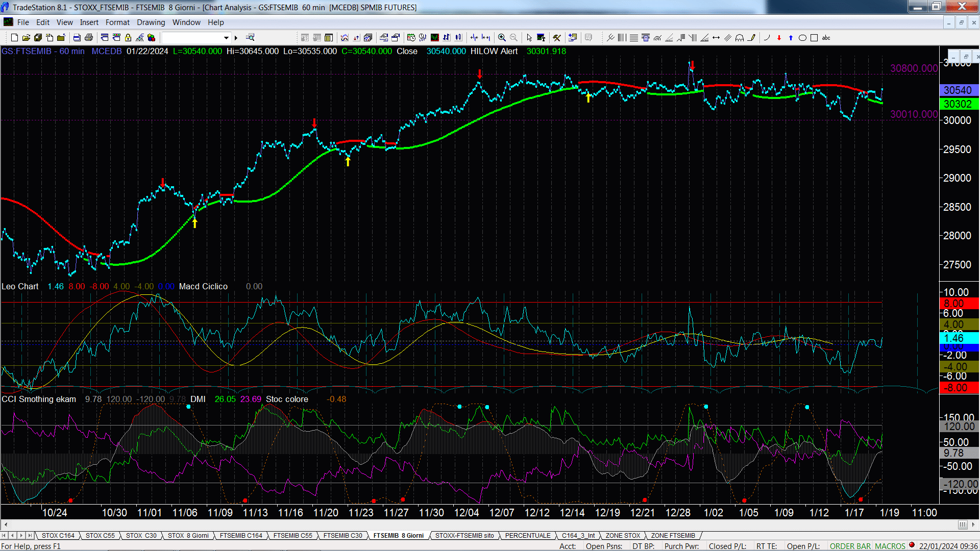
Task: Click the compress bar spacing icon
Action: pos(474,38)
